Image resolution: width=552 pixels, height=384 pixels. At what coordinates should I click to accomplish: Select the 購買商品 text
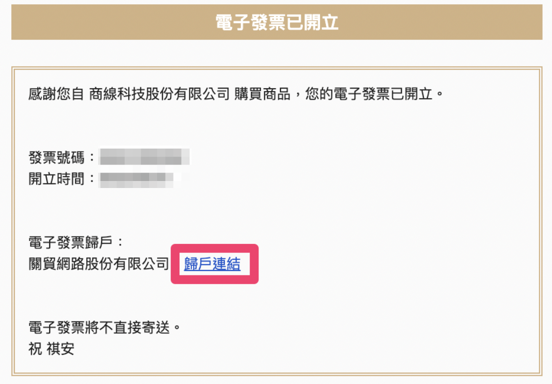[x=262, y=94]
